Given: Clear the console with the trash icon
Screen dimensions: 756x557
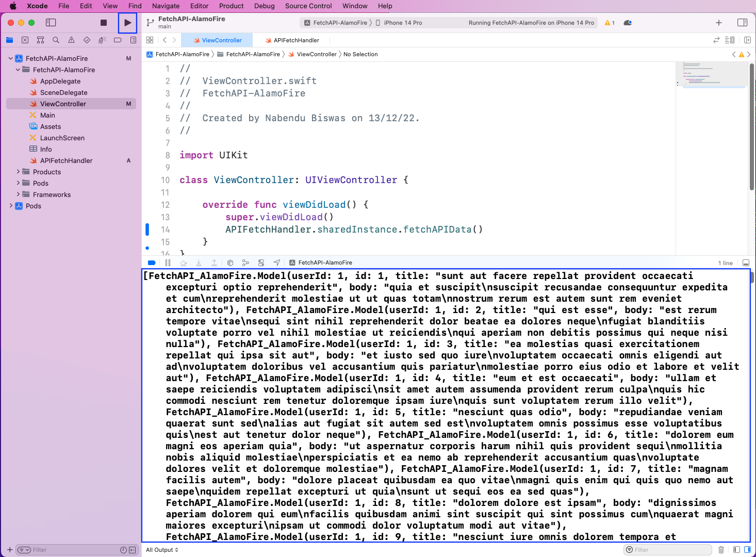Looking at the screenshot, I should (x=721, y=549).
